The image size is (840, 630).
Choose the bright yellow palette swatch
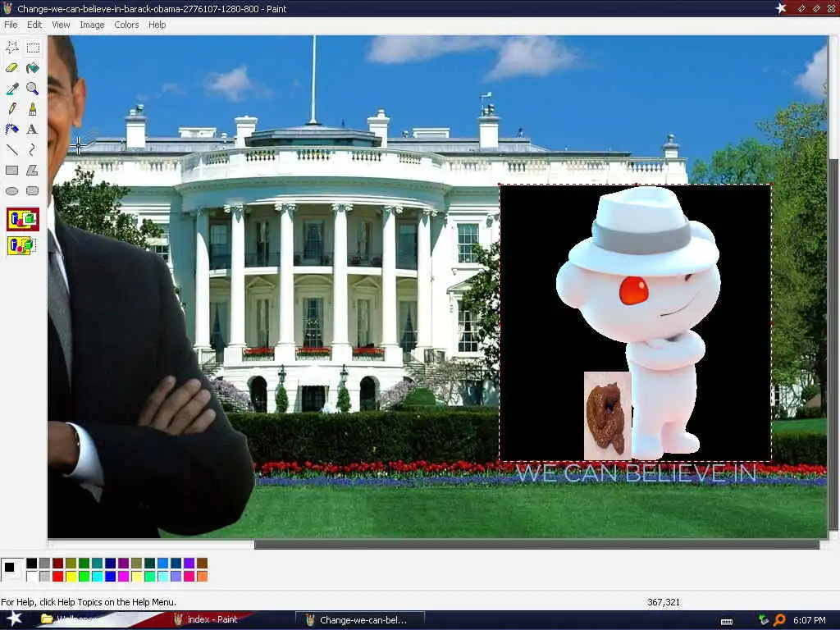(x=71, y=577)
